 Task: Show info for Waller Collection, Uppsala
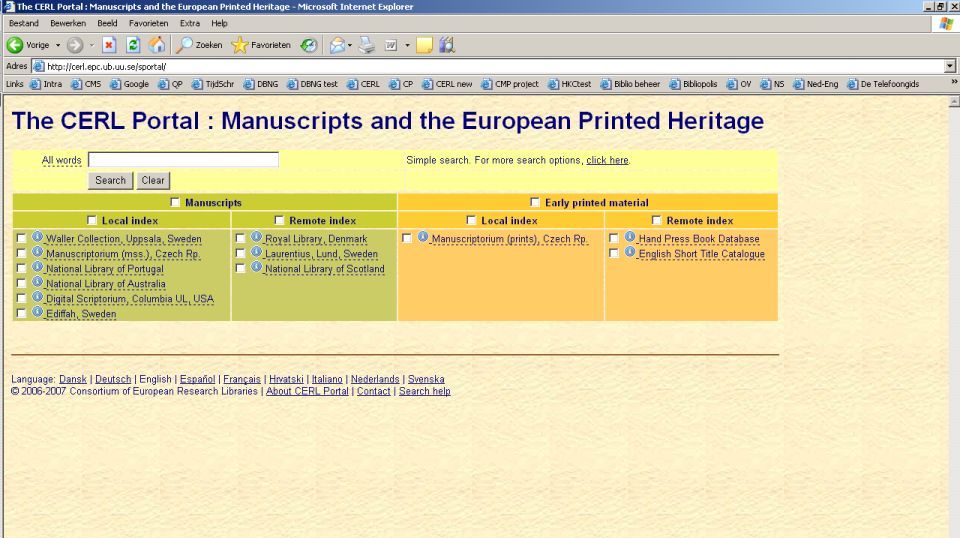[x=37, y=236]
